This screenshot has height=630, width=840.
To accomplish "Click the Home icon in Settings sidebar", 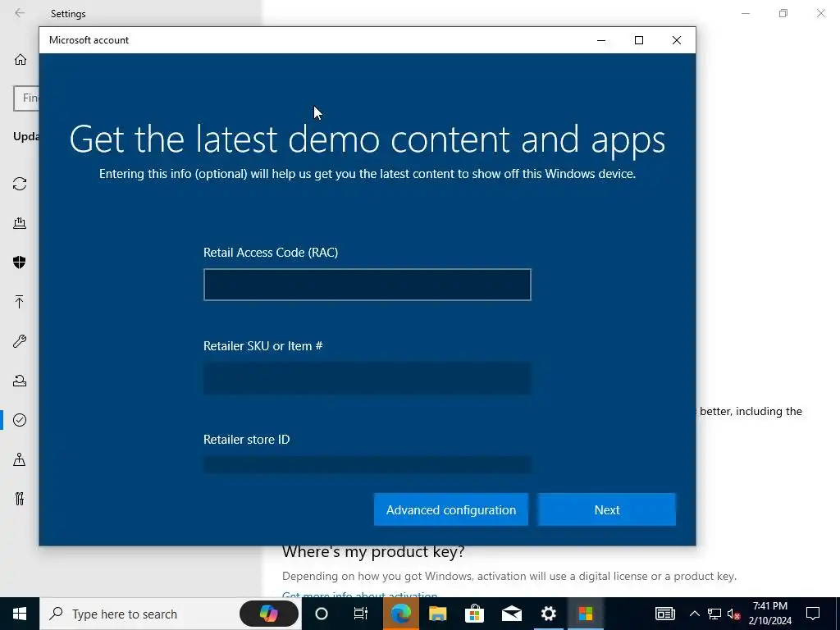I will coord(21,59).
